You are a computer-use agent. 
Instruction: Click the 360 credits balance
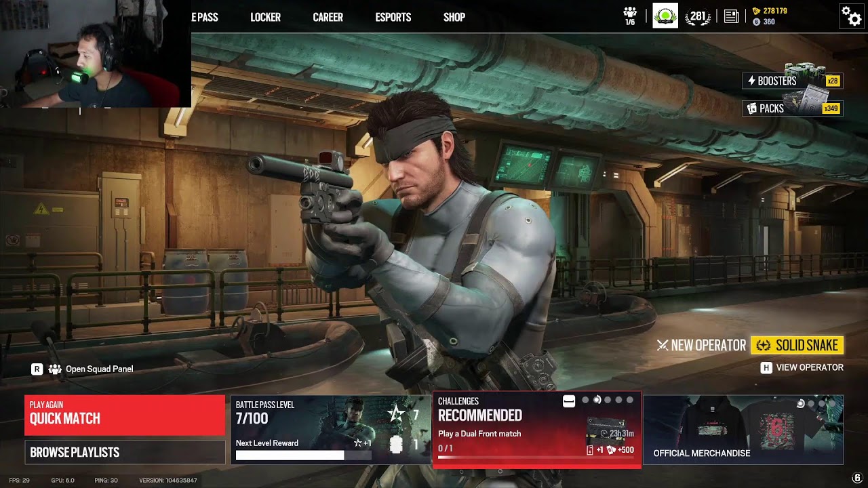pos(769,22)
